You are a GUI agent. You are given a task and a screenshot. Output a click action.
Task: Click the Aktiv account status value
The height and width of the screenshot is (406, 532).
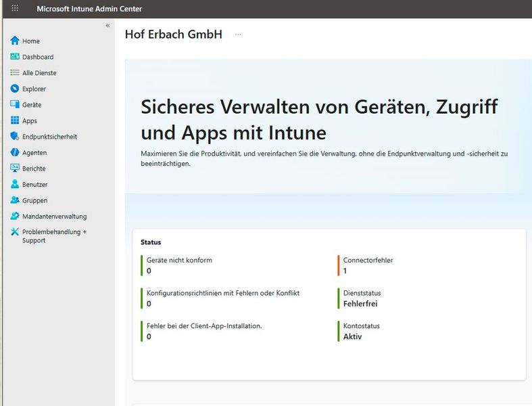pyautogui.click(x=352, y=337)
